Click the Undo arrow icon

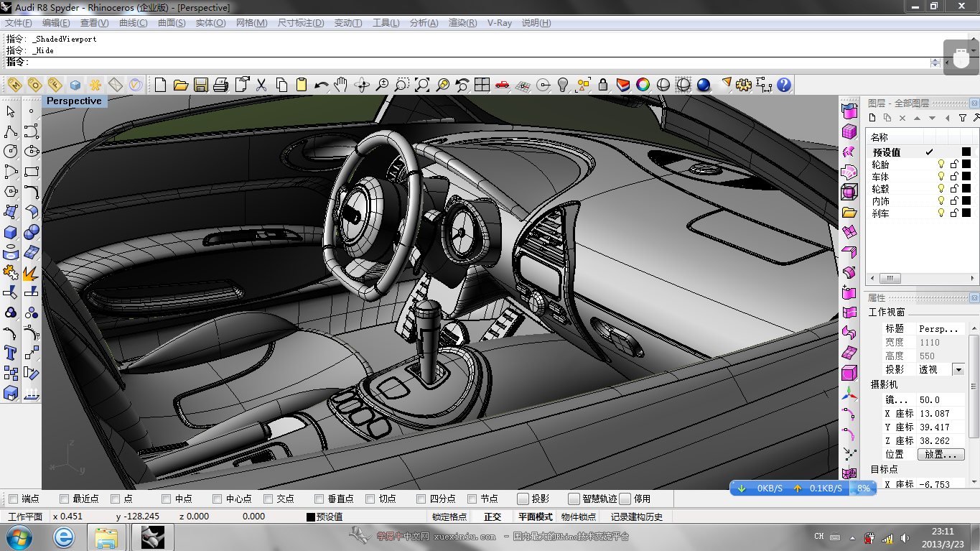pos(322,85)
